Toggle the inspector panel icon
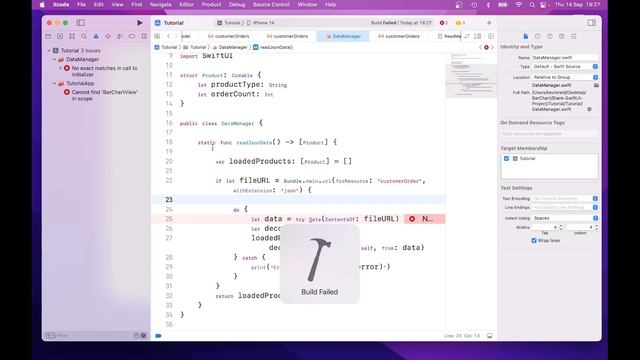The image size is (640, 360). click(591, 23)
